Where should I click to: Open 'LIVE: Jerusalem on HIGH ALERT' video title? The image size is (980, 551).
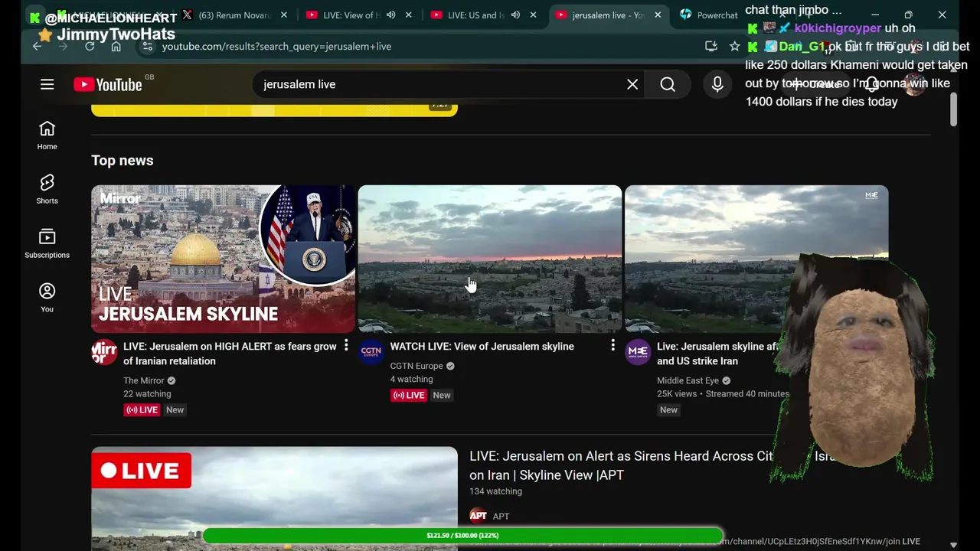pos(230,354)
